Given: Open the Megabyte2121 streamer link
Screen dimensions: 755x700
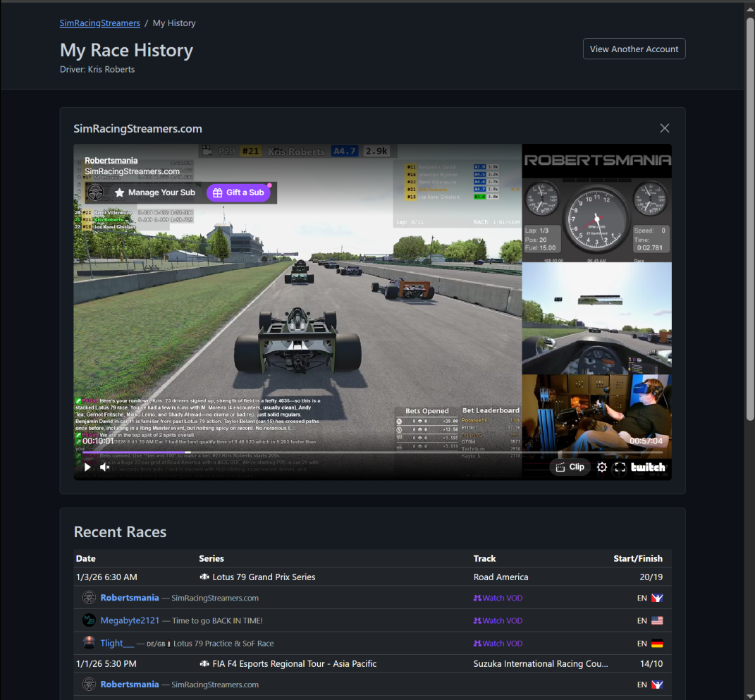Looking at the screenshot, I should coord(130,621).
